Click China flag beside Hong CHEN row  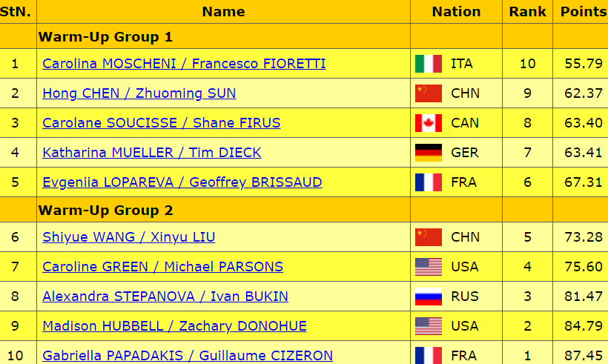click(428, 93)
